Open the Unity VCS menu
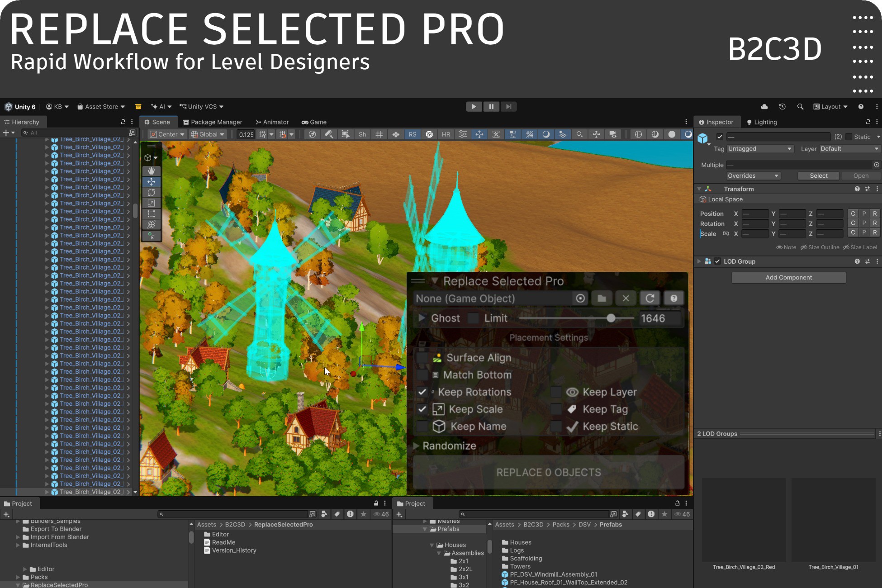Viewport: 882px width, 588px height. [x=201, y=107]
